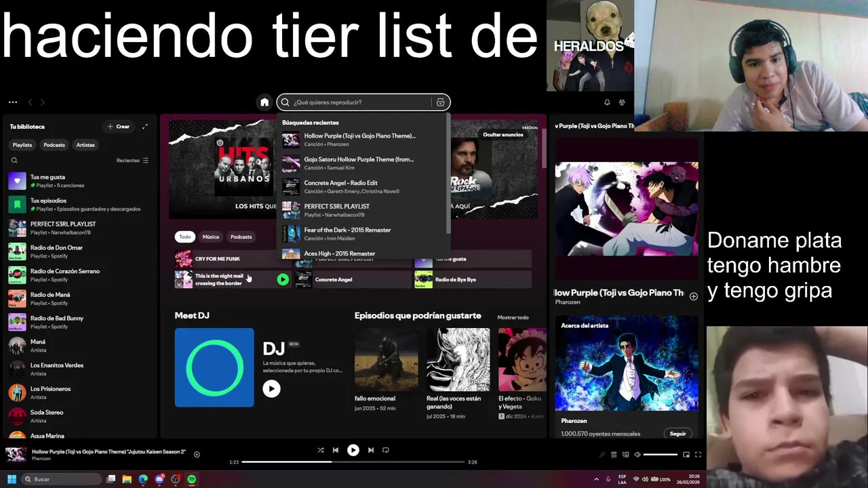Open notifications bell icon
This screenshot has width=868, height=488.
tap(607, 102)
